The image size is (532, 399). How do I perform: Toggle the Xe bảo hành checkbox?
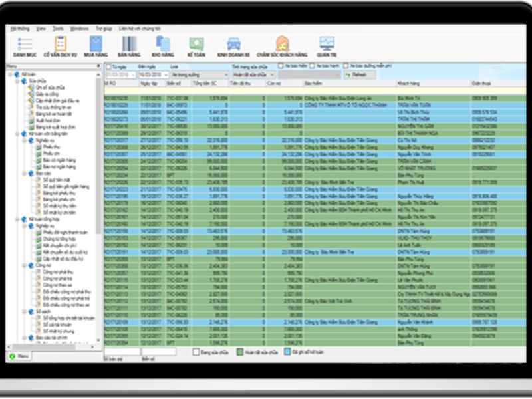click(312, 66)
